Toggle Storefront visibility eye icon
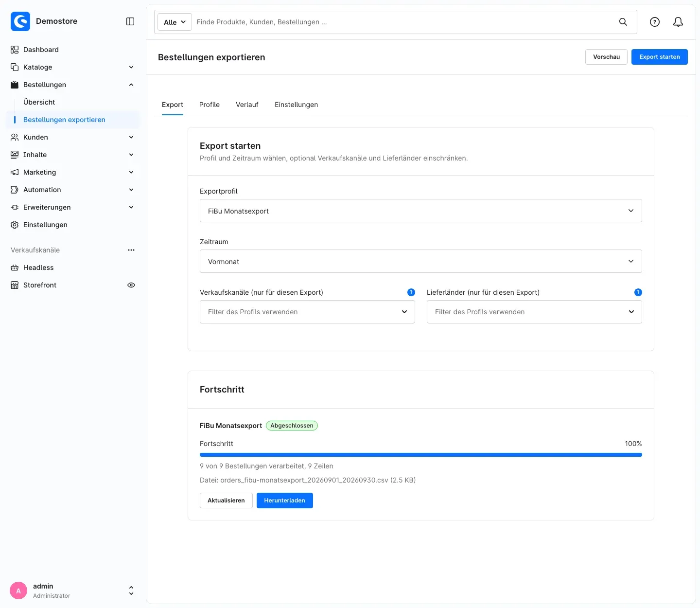 point(131,285)
